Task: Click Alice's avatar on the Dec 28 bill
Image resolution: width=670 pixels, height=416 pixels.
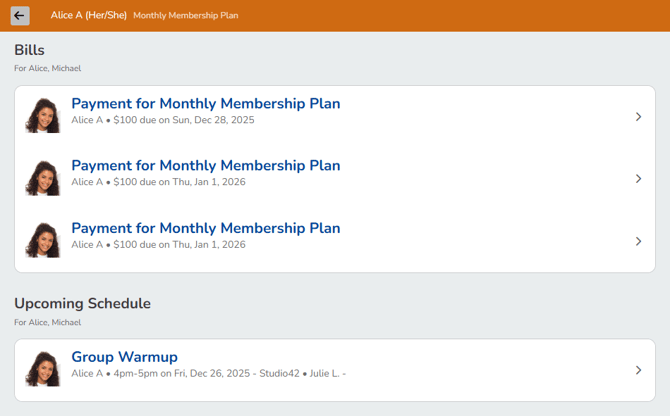Action: pos(43,115)
